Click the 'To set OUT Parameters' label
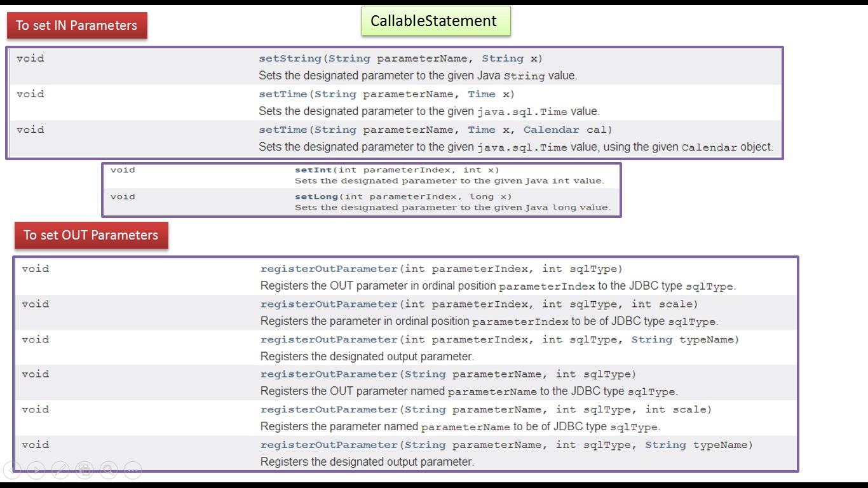 coord(91,235)
